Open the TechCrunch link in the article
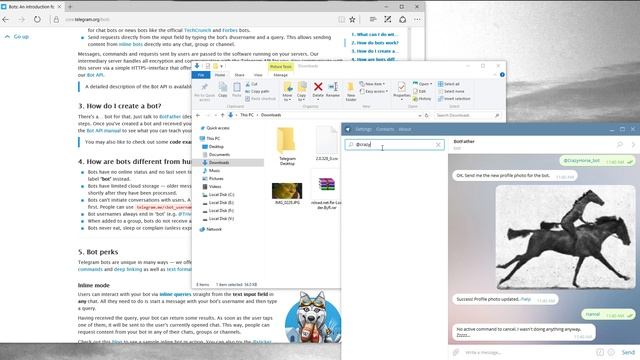Viewport: 640px width, 360px height. click(198, 30)
